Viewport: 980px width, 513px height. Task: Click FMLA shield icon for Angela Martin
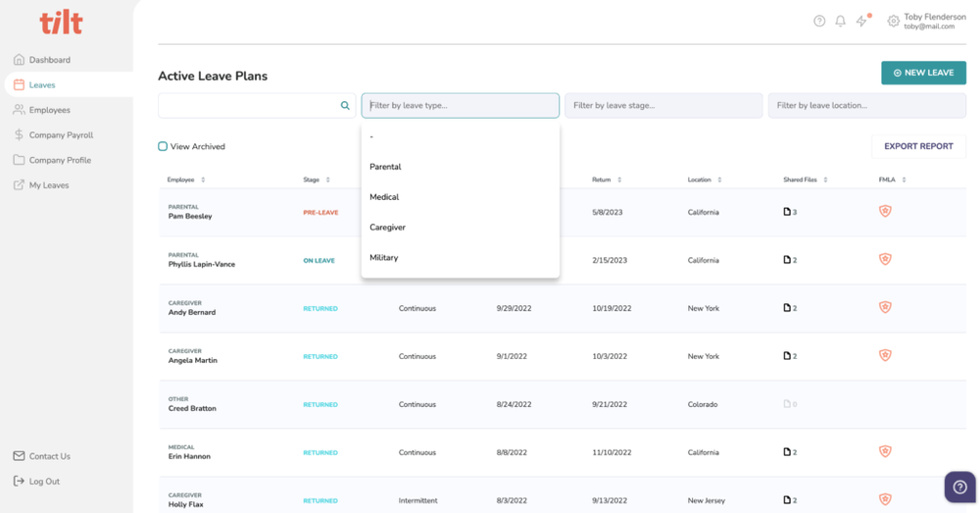click(x=885, y=355)
